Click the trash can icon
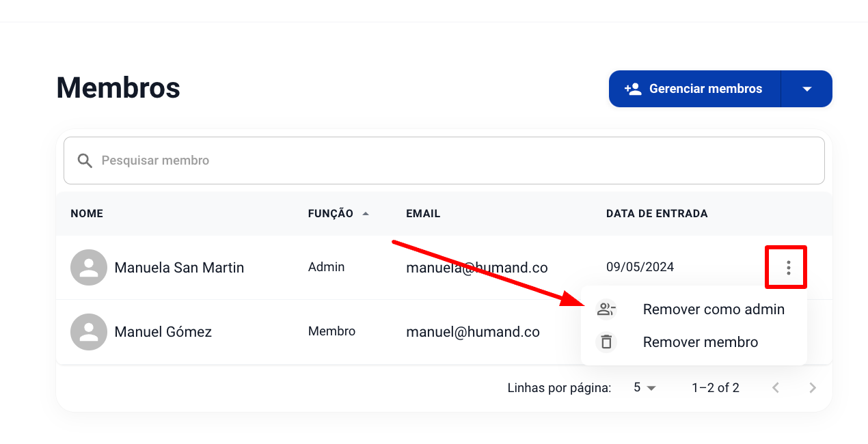This screenshot has height=444, width=868. coord(606,342)
